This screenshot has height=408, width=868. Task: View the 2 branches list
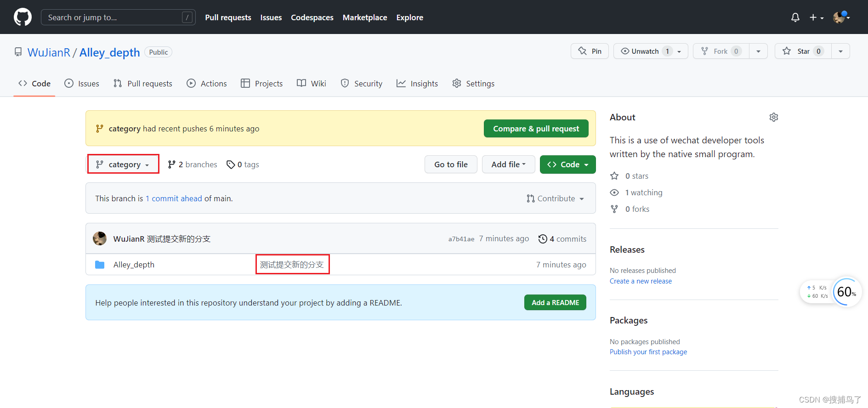192,164
